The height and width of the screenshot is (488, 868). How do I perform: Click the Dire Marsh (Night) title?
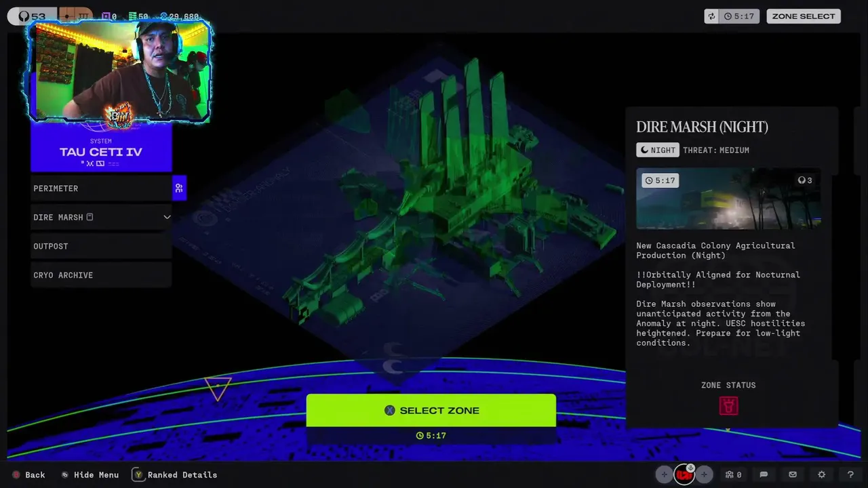(702, 127)
